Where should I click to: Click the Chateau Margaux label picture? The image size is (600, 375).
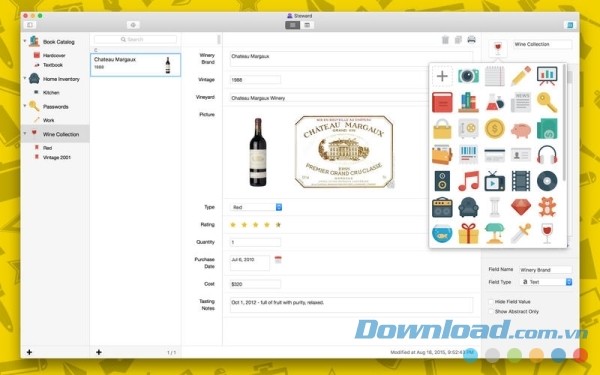pyautogui.click(x=344, y=152)
